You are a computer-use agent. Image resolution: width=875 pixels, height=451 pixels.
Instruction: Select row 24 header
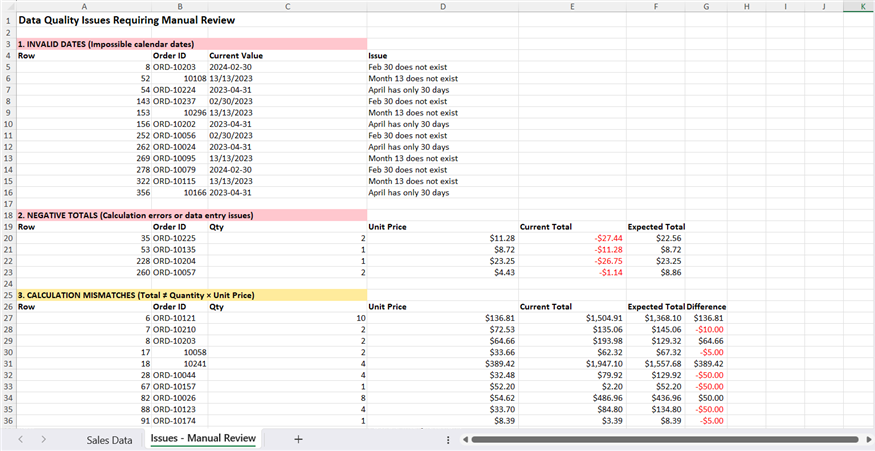8,284
